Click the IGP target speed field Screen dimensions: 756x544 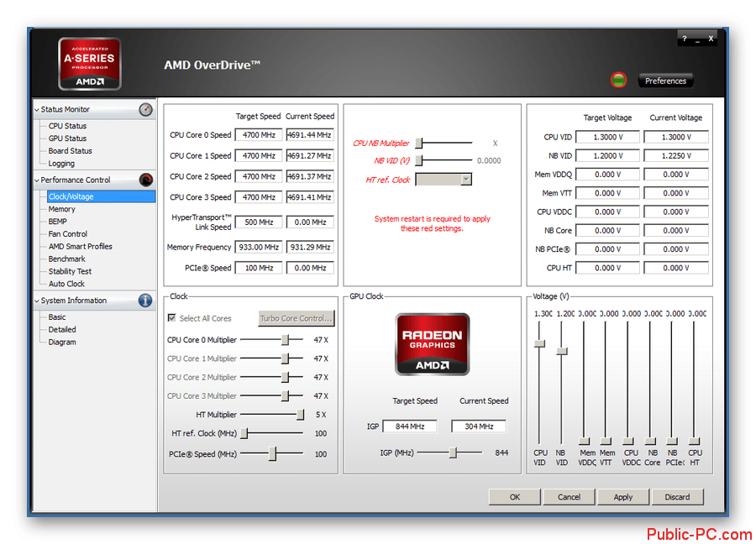pyautogui.click(x=410, y=426)
